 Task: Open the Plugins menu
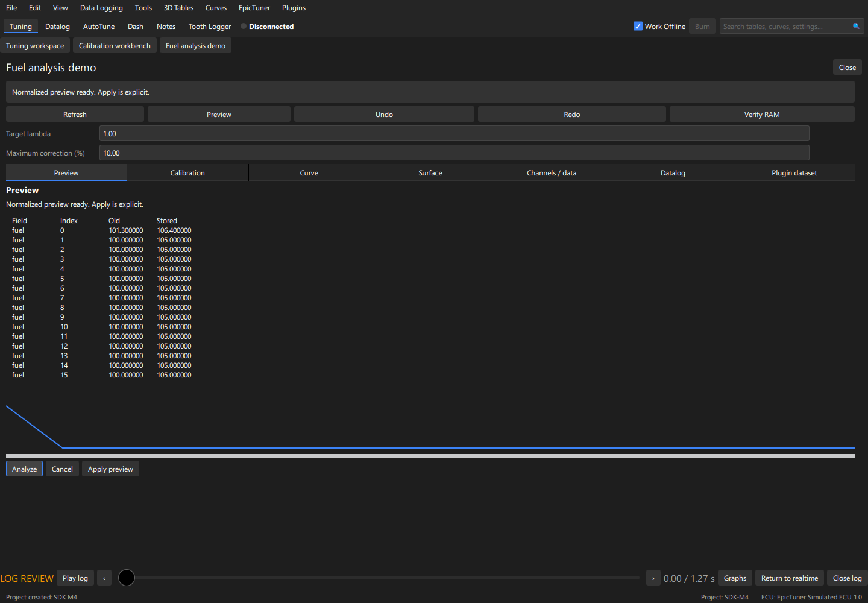(294, 8)
